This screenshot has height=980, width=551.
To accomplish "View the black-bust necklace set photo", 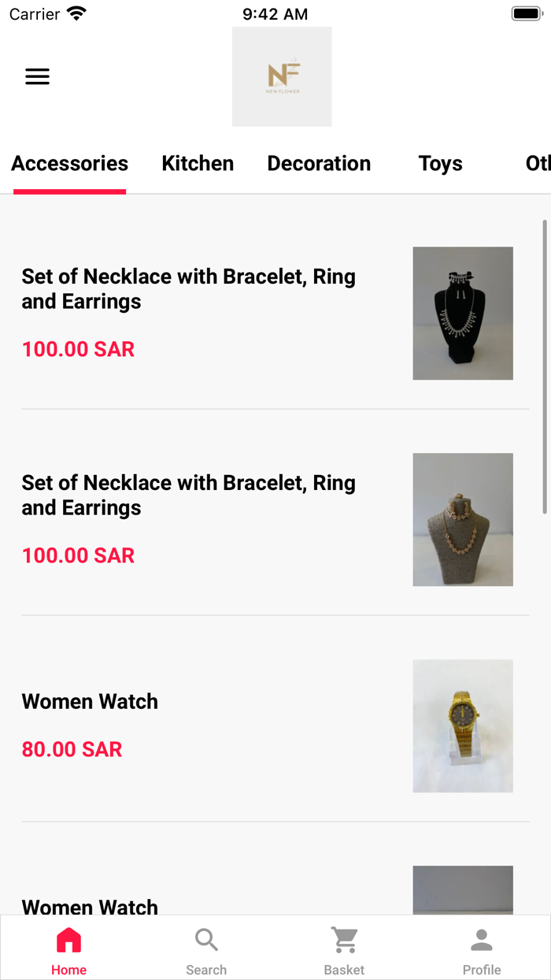I will click(x=463, y=314).
